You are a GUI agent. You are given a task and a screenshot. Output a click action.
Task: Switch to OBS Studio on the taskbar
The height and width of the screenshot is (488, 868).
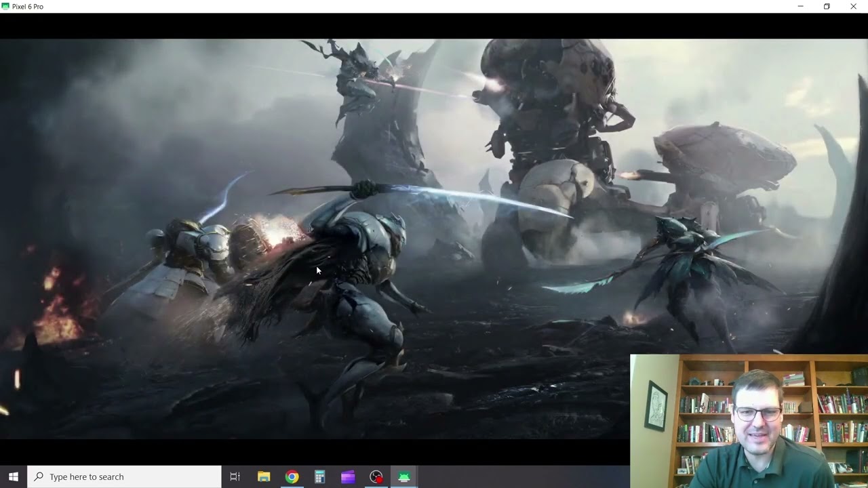(376, 476)
